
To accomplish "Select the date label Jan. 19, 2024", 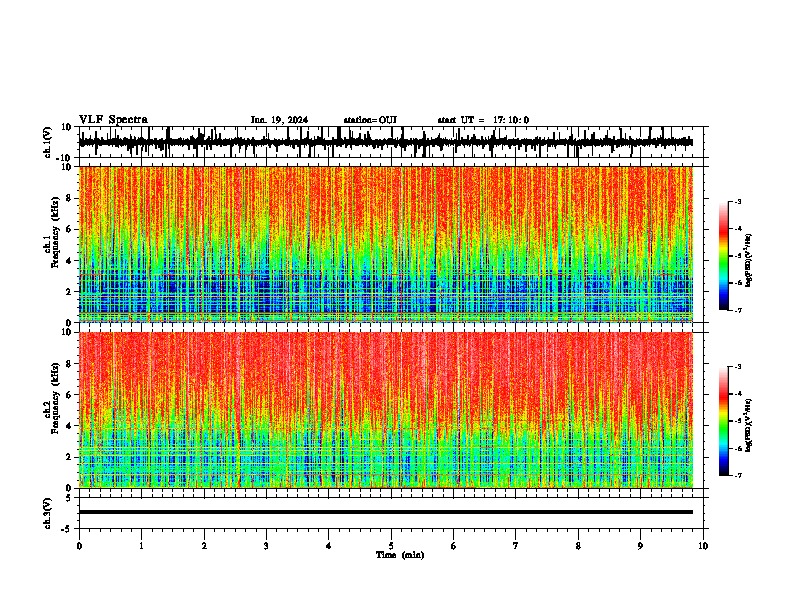I will [x=279, y=120].
